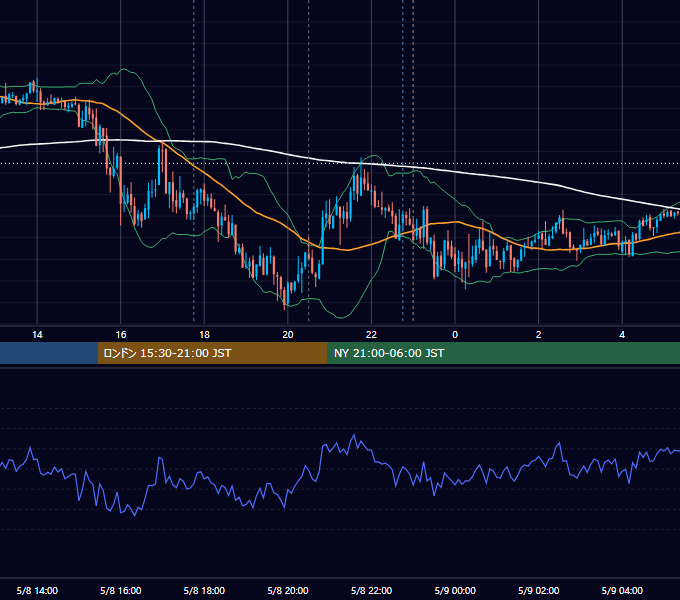Viewport: 680px width, 600px height.
Task: Click the 16 hour axis label
Action: [121, 335]
